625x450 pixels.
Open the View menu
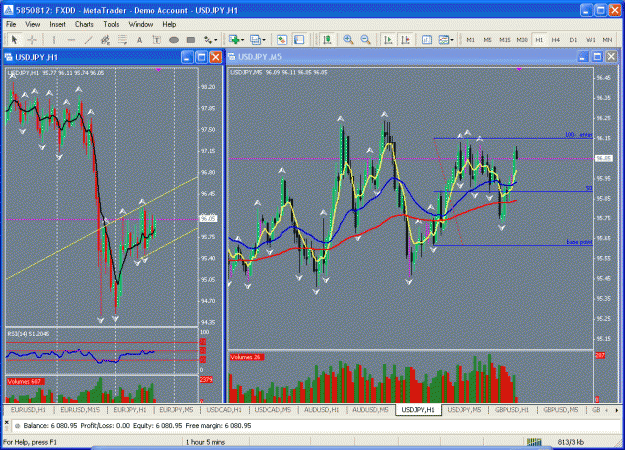tap(33, 24)
